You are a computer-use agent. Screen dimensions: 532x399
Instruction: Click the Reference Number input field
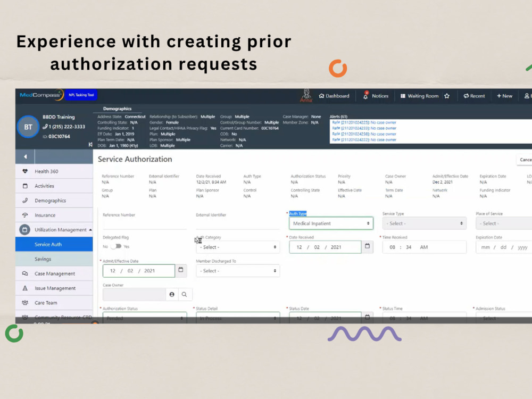(x=145, y=224)
